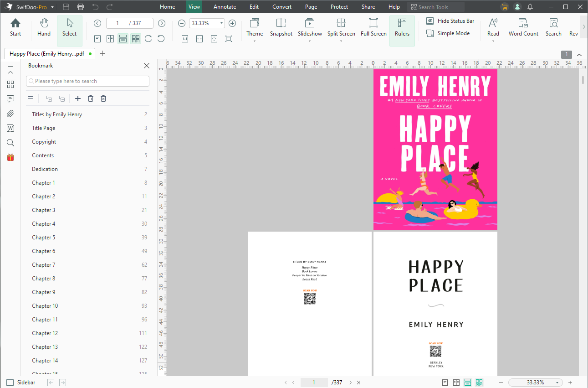
Task: Open the toolbar zoom percentage dropdown
Action: point(222,23)
